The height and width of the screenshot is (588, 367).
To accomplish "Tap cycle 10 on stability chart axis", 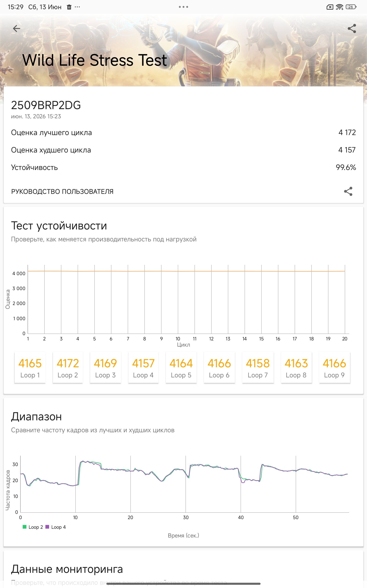I will [x=178, y=339].
